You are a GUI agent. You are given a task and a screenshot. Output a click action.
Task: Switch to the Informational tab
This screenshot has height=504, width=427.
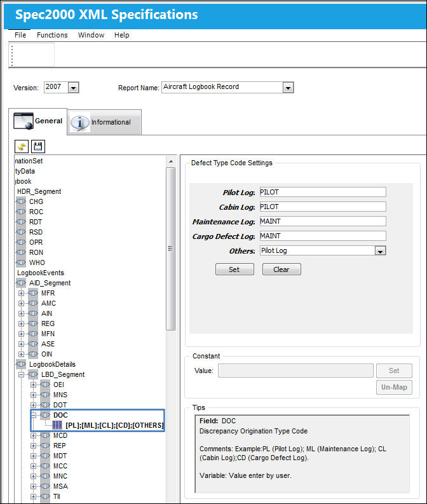point(104,122)
